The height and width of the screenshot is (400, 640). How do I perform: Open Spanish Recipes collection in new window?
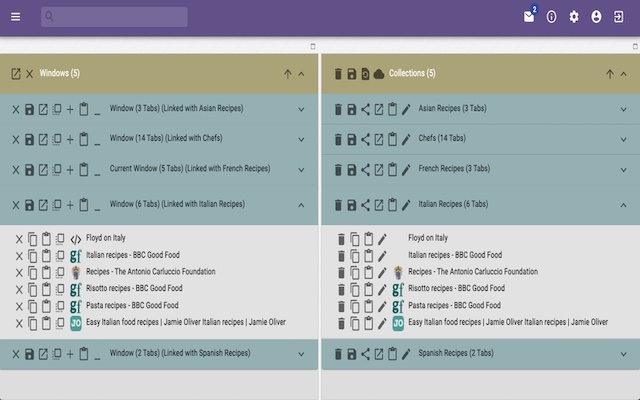click(379, 354)
